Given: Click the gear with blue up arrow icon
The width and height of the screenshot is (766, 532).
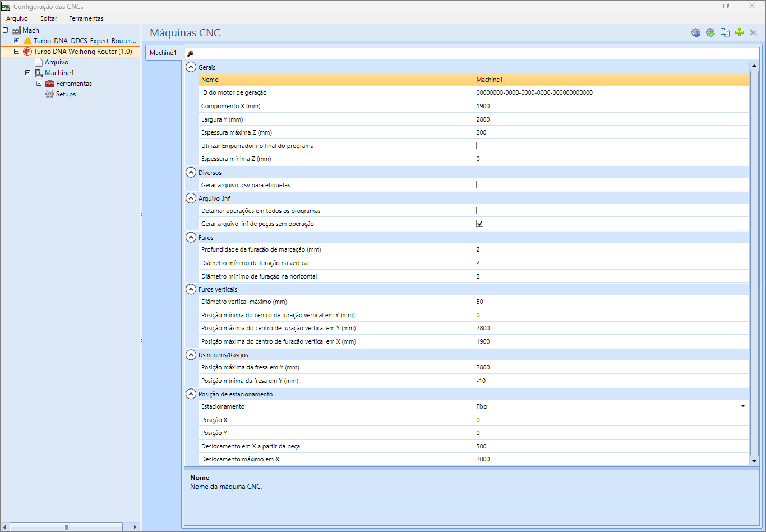Looking at the screenshot, I should 696,33.
